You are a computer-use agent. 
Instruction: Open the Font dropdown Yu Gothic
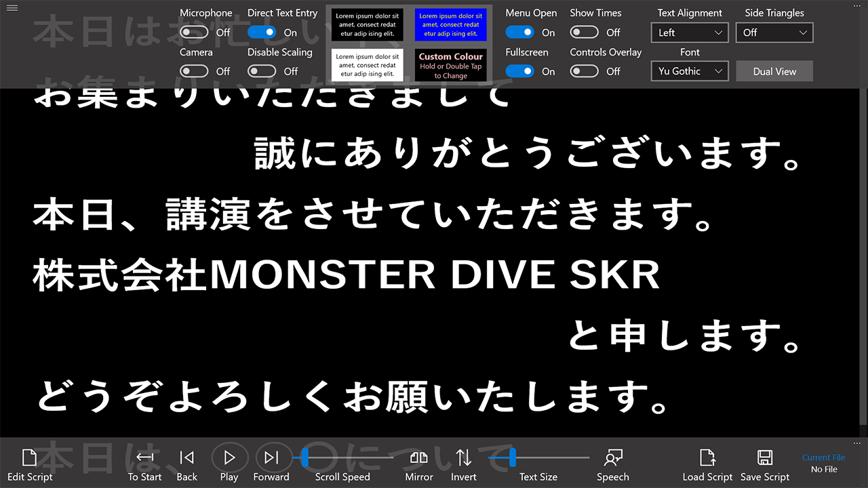[690, 71]
